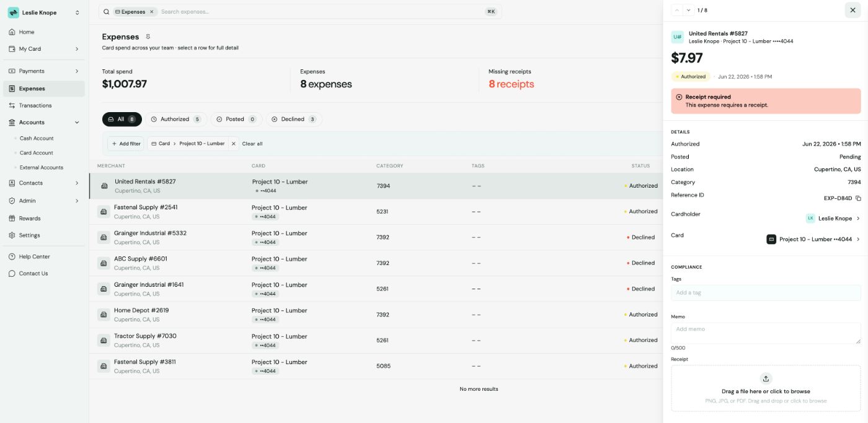Sort by Status column header
The height and width of the screenshot is (423, 868).
click(x=640, y=166)
